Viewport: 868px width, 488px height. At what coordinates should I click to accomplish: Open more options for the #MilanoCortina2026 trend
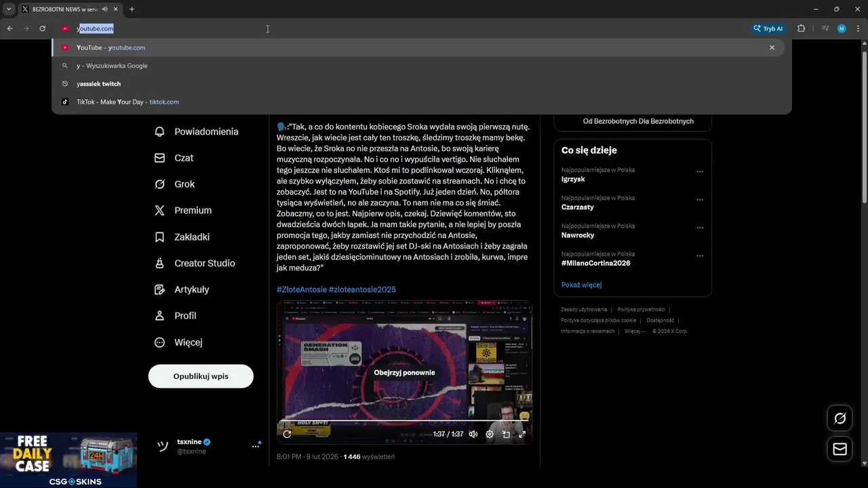(700, 256)
